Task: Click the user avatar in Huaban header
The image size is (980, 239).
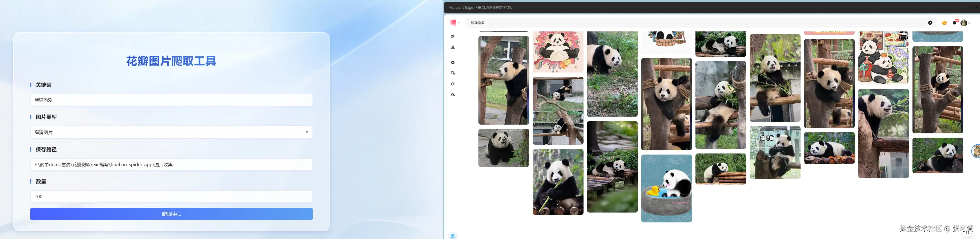Action: click(x=964, y=23)
